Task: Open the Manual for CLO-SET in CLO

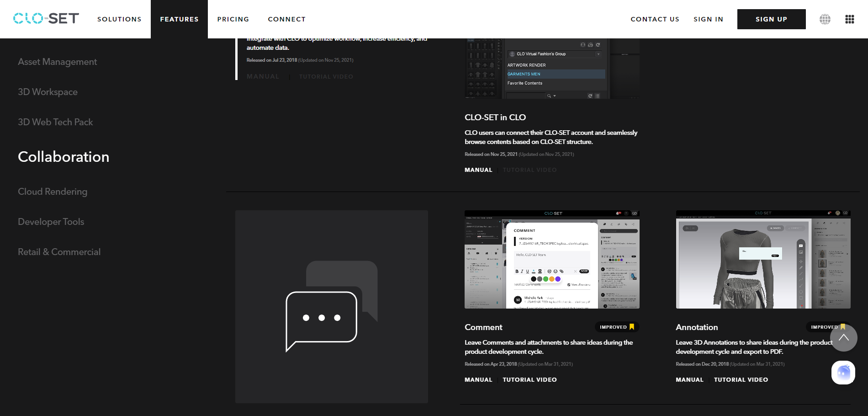Action: [x=478, y=170]
